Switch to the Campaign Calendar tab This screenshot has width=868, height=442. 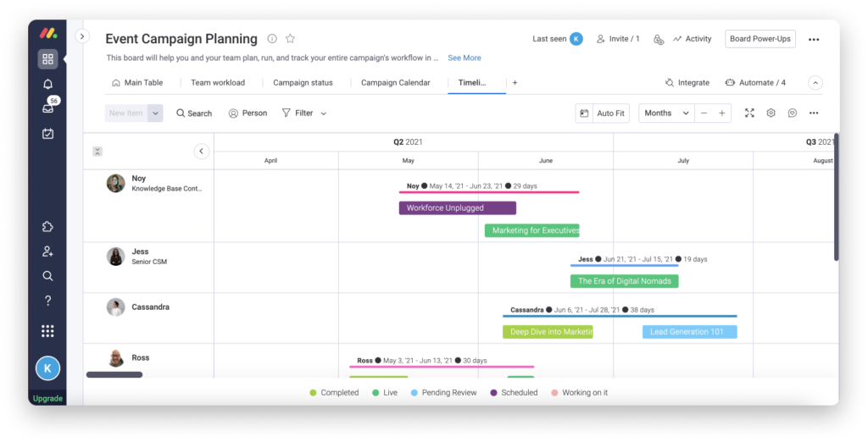395,83
